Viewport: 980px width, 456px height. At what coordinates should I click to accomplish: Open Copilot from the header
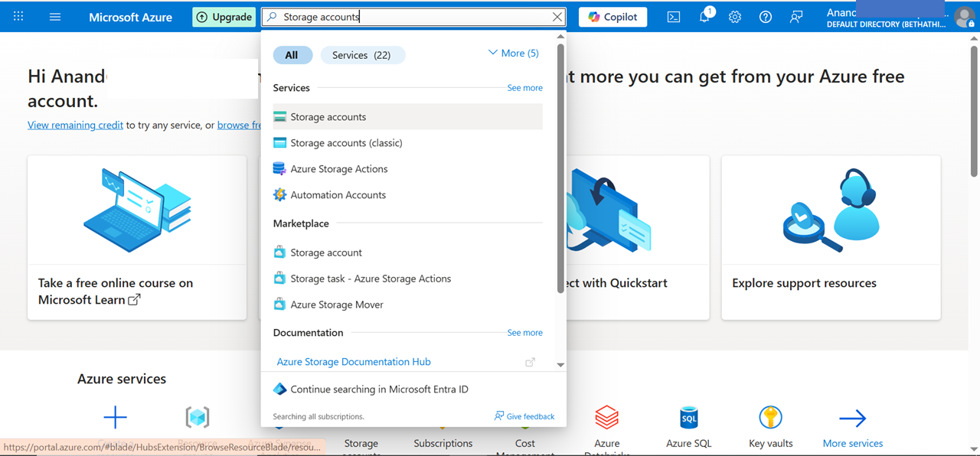point(613,17)
